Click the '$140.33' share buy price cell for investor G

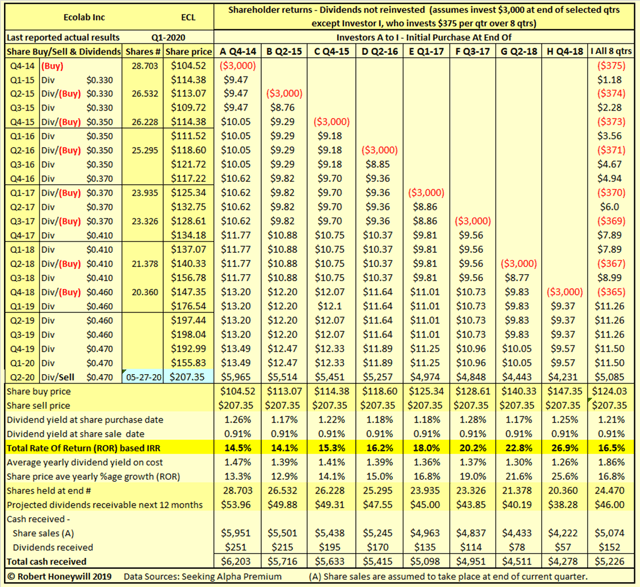click(x=518, y=391)
